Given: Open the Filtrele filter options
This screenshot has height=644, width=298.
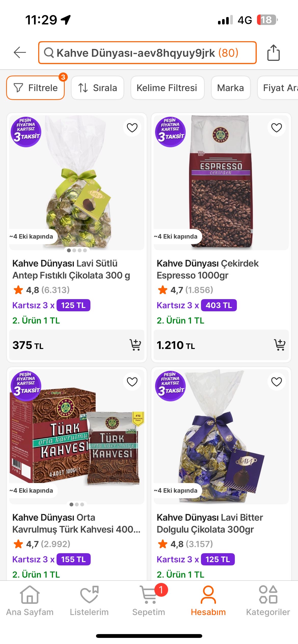Looking at the screenshot, I should tap(35, 88).
